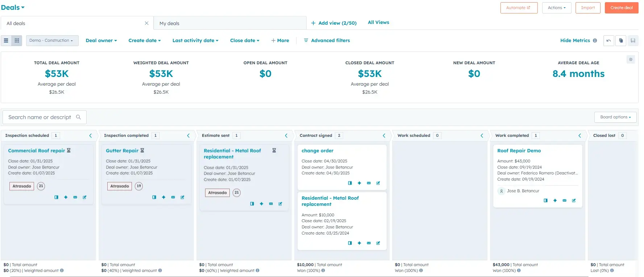Collapse the Inspection scheduled column
Image resolution: width=644 pixels, height=277 pixels.
click(91, 136)
